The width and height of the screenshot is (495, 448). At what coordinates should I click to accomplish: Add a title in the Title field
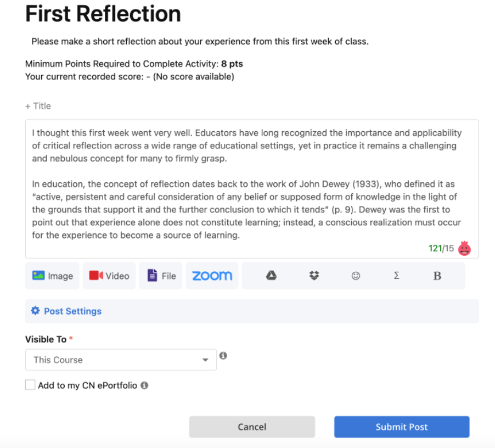tap(38, 106)
